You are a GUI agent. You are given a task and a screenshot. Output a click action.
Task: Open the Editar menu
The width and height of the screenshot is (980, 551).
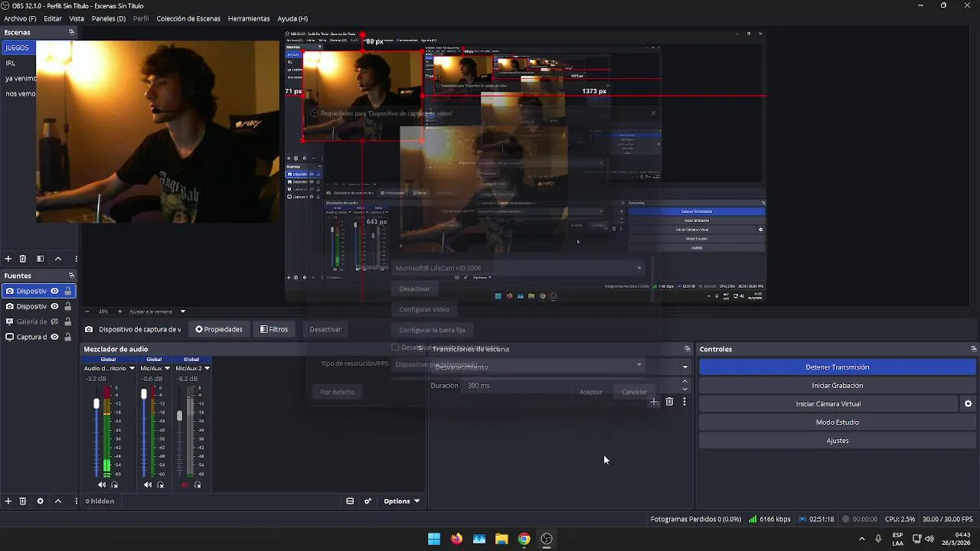click(x=53, y=18)
